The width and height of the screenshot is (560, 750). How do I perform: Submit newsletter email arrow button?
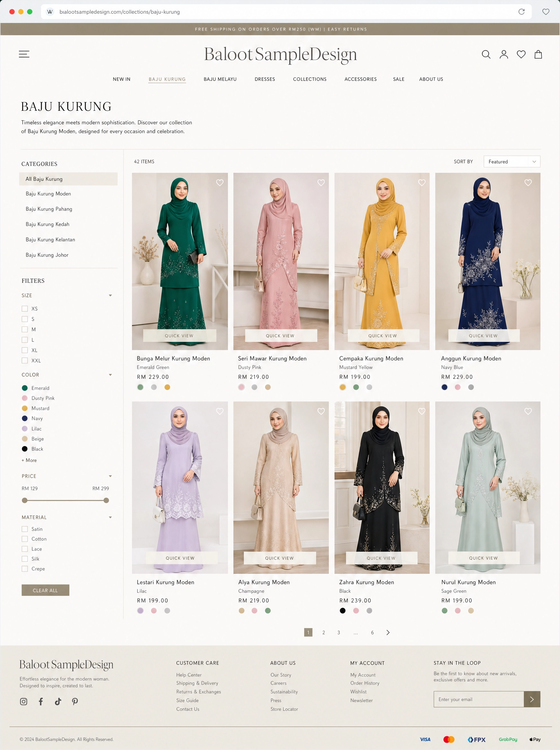(532, 699)
